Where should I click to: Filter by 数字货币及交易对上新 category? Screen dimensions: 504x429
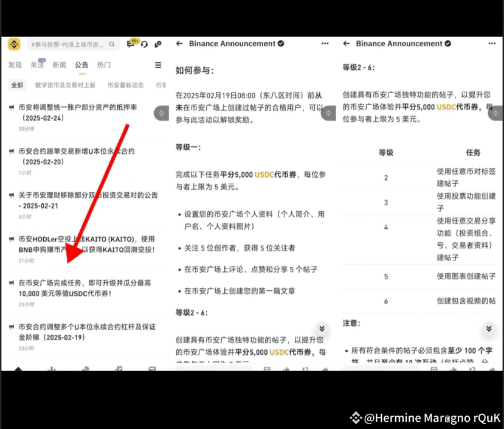65,85
